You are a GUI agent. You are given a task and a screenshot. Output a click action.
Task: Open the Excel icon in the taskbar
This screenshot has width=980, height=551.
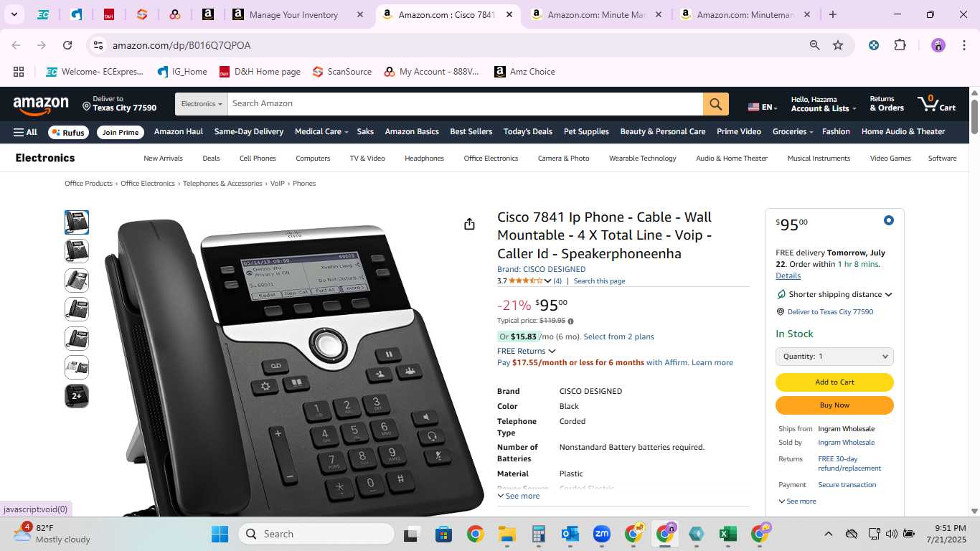click(x=728, y=534)
